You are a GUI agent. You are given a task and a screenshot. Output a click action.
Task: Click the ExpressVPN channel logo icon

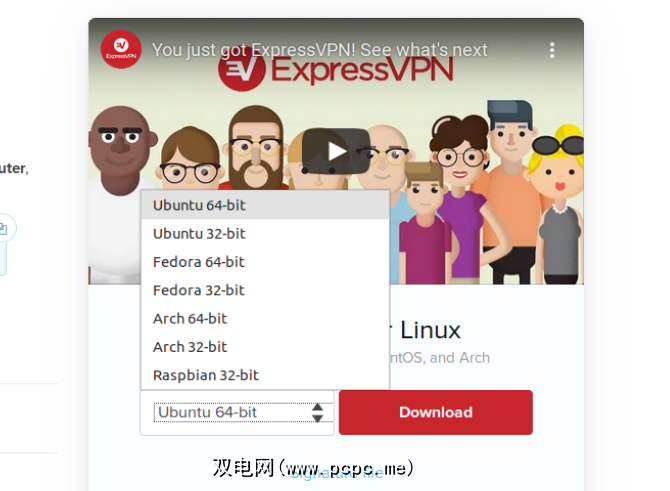[x=121, y=50]
